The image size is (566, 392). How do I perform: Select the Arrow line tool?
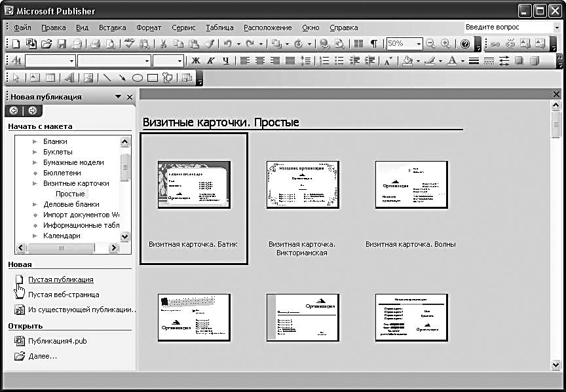coord(123,77)
